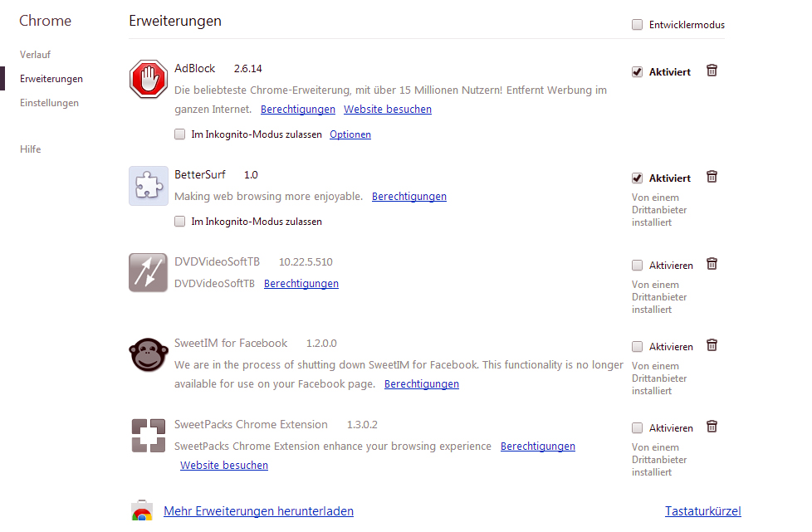The image size is (812, 532).
Task: Uncheck Aktiviert for AdBlock
Action: [x=637, y=72]
